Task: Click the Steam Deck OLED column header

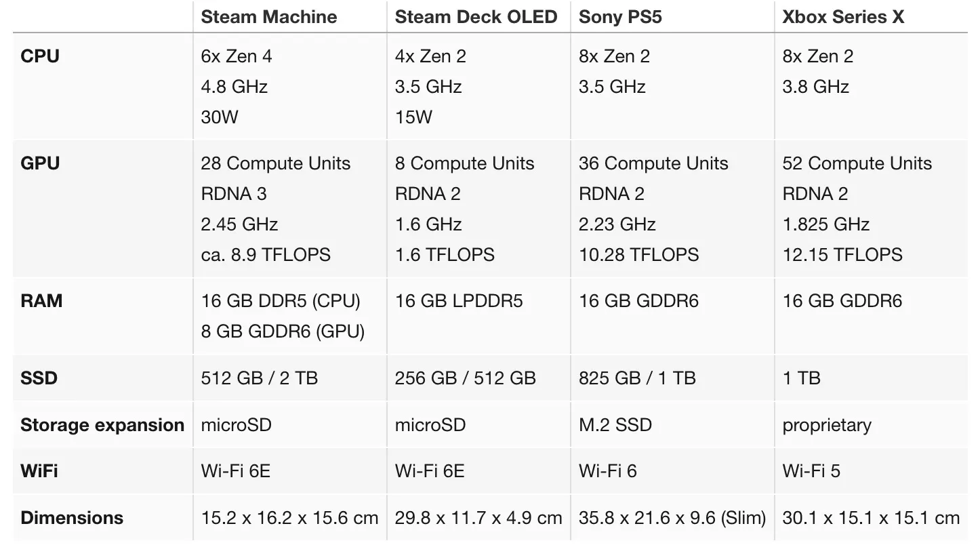Action: [x=476, y=17]
